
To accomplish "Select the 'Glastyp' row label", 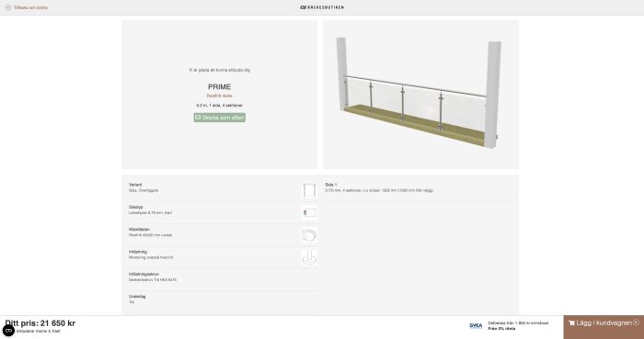I will pyautogui.click(x=135, y=207).
